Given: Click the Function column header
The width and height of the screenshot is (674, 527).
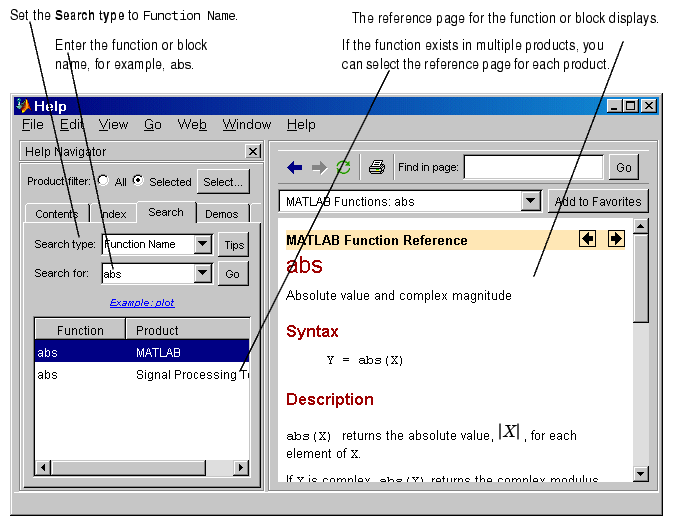Looking at the screenshot, I should 80,330.
